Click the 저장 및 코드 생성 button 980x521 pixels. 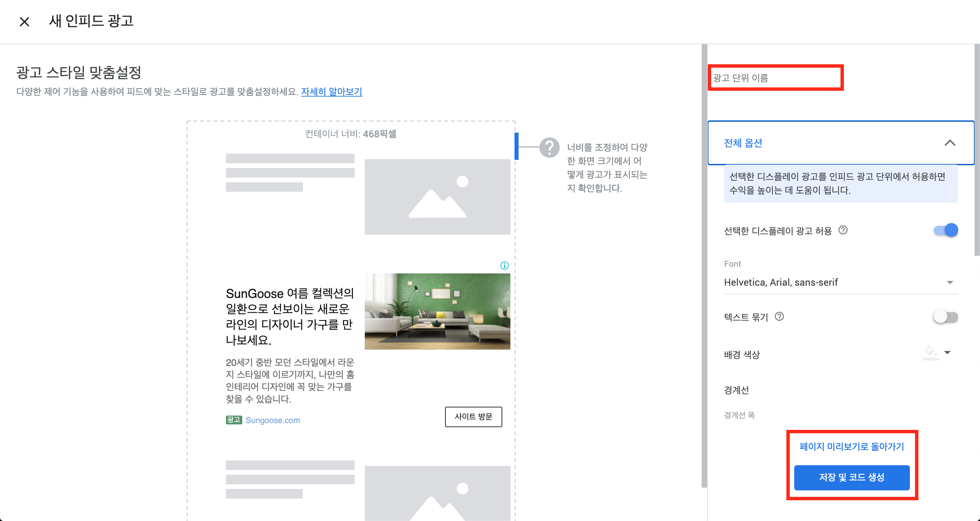point(851,477)
